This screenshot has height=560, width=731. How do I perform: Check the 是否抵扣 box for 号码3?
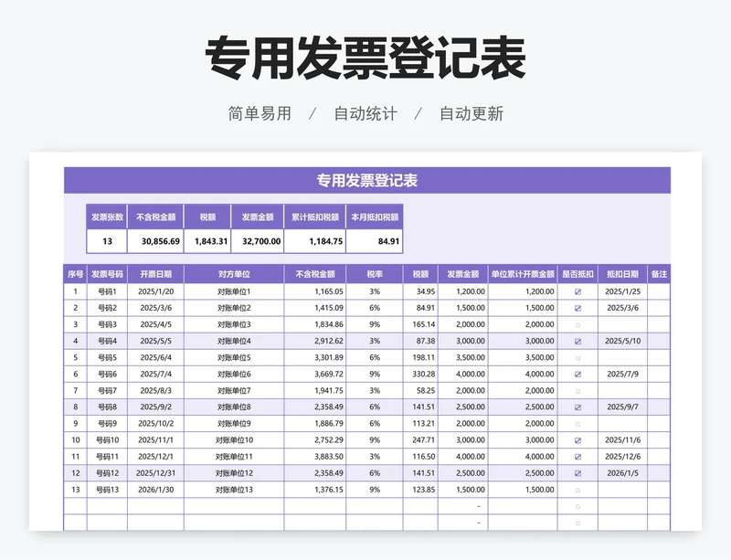tap(577, 325)
